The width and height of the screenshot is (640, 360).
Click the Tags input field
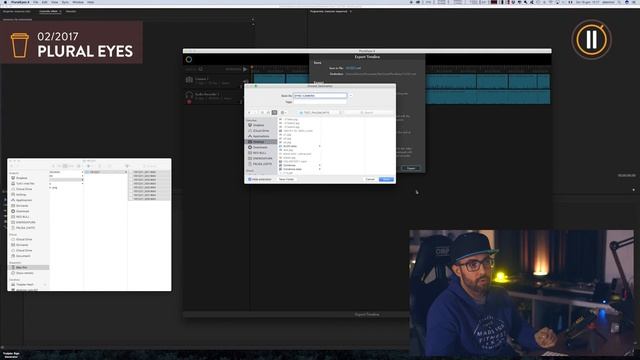point(320,102)
